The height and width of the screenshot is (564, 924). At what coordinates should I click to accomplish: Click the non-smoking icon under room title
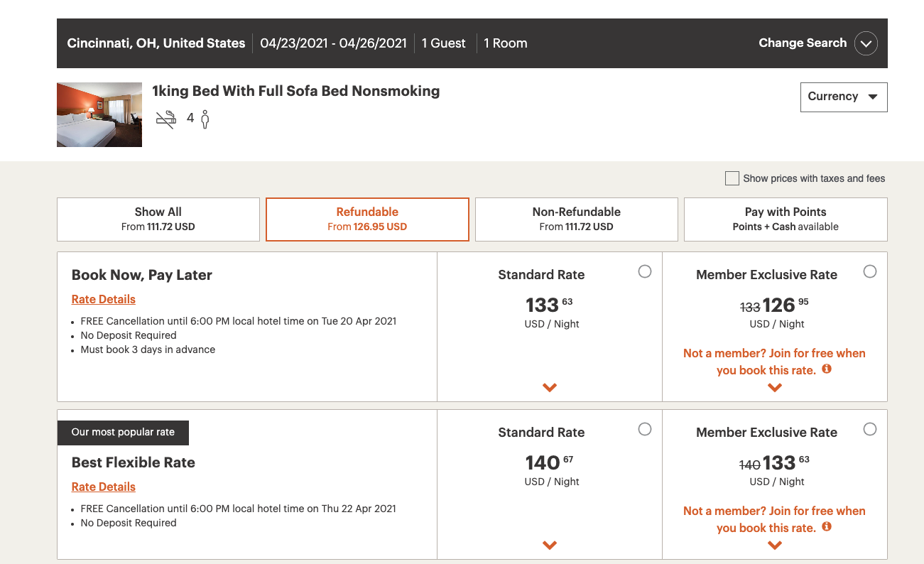165,119
